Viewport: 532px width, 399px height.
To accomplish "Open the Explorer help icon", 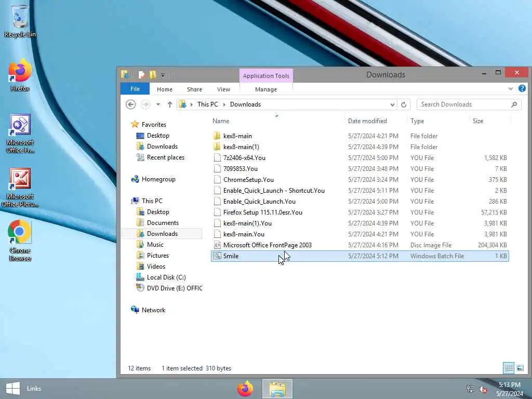I will [x=522, y=88].
